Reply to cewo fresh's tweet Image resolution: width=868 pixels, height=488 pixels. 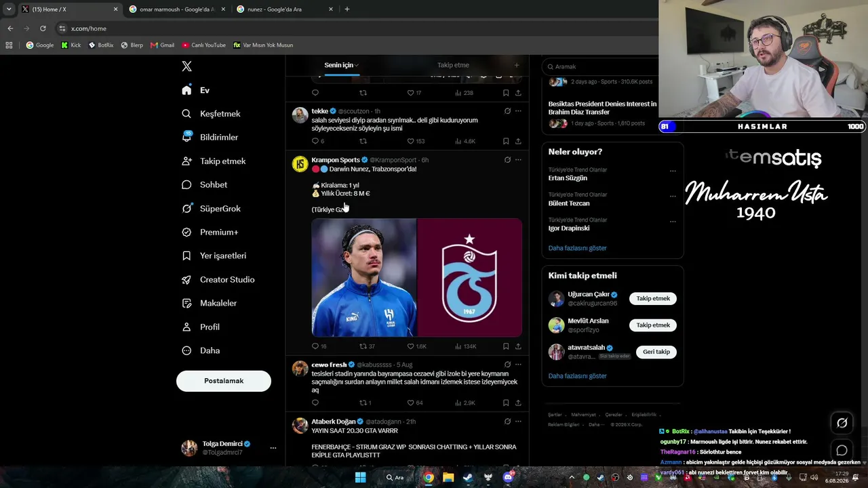pos(315,403)
